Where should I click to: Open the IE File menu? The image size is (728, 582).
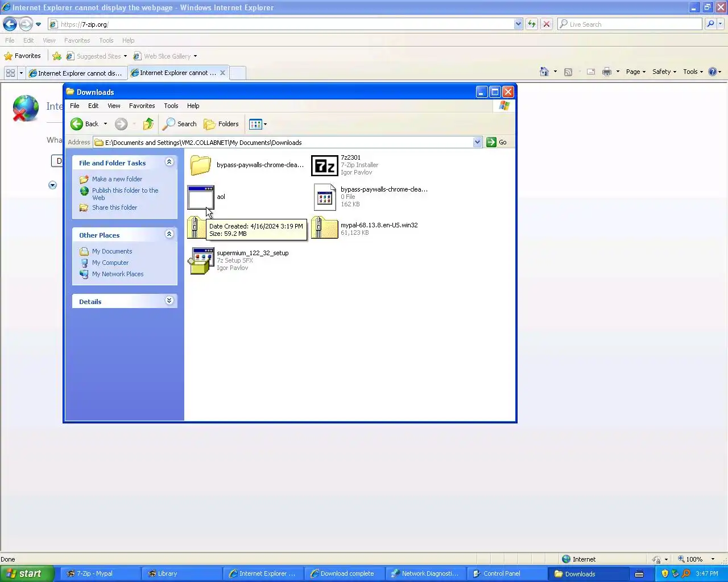pos(10,40)
